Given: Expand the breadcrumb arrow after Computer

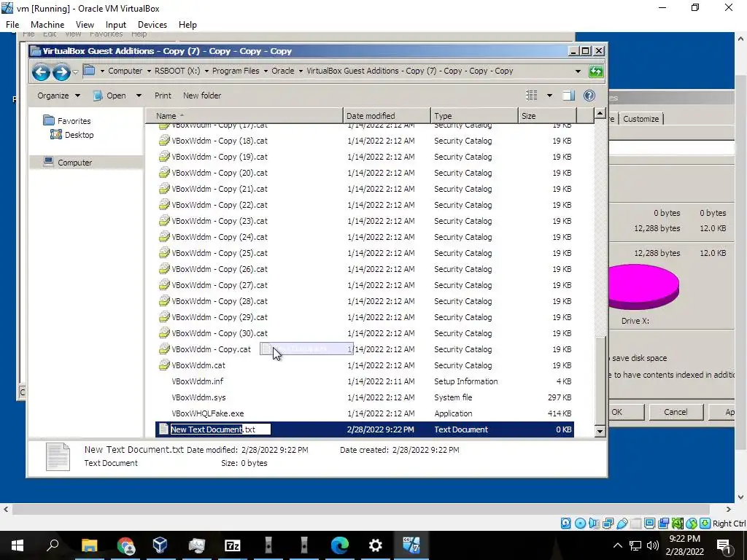Looking at the screenshot, I should point(149,71).
